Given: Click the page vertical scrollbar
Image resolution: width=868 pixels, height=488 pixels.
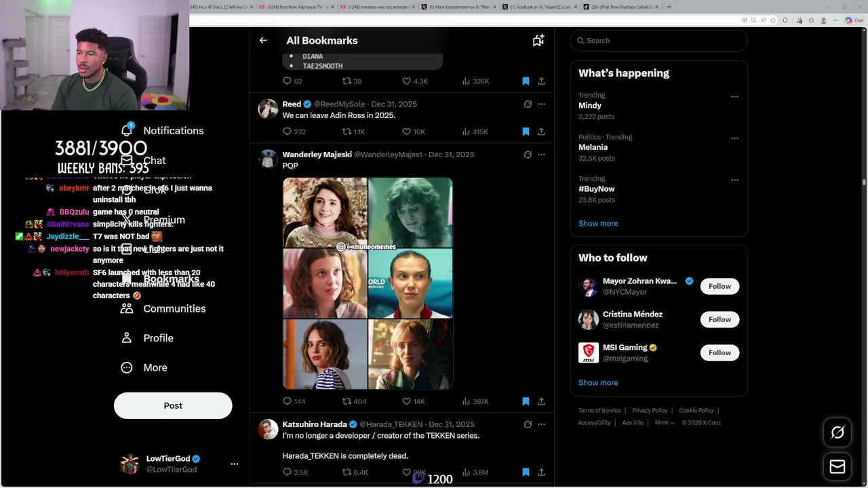Looking at the screenshot, I should point(864,182).
